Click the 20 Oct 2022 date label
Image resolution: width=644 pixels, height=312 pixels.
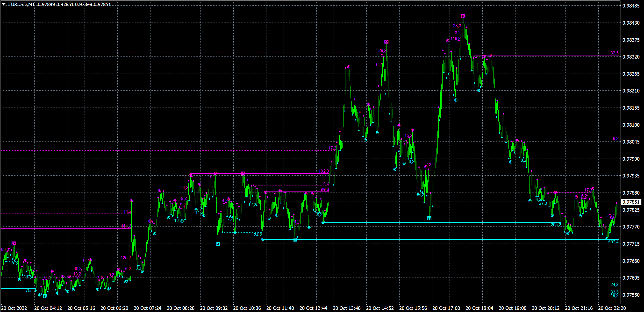(14, 308)
